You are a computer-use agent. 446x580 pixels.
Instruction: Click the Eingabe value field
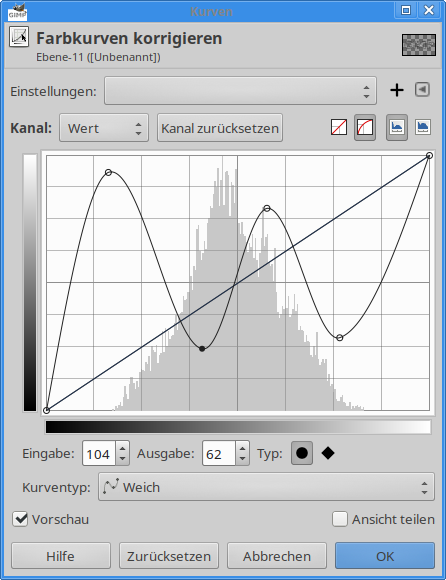pos(99,453)
